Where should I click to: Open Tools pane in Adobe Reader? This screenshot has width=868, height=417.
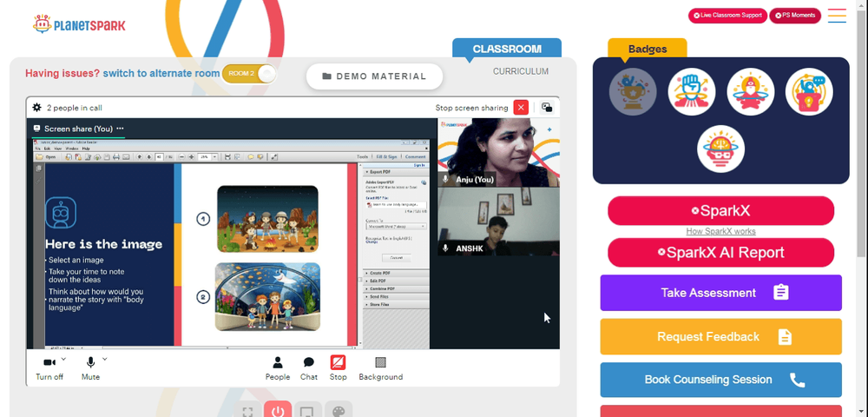coord(362,156)
